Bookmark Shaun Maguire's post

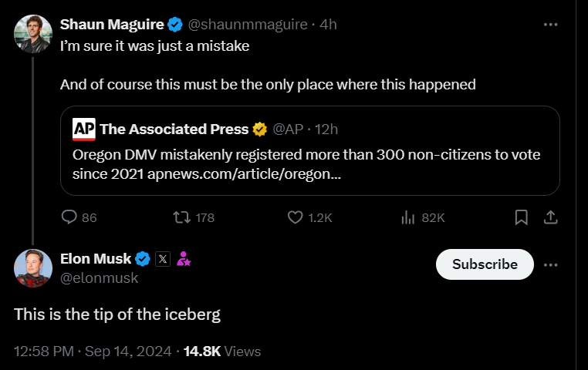click(522, 218)
